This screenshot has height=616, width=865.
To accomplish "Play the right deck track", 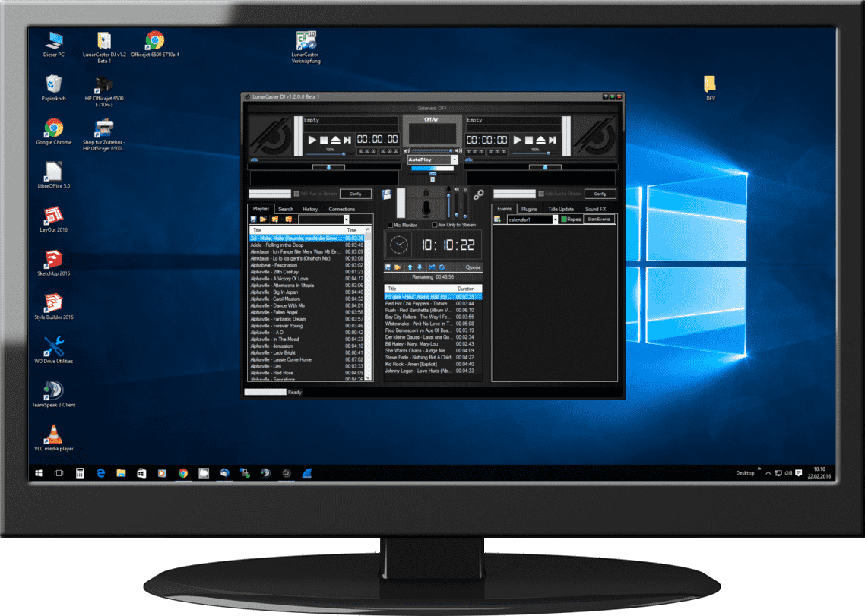I will click(x=518, y=140).
